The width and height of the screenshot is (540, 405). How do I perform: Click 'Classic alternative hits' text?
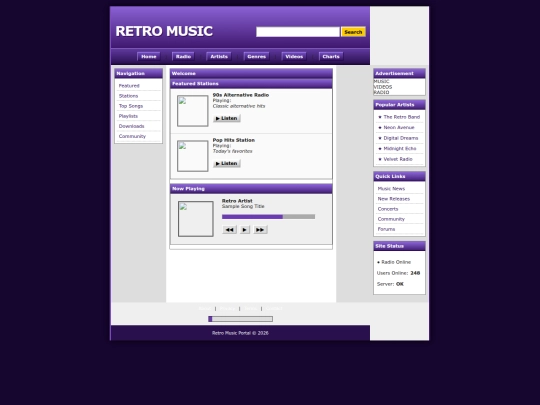[239, 106]
